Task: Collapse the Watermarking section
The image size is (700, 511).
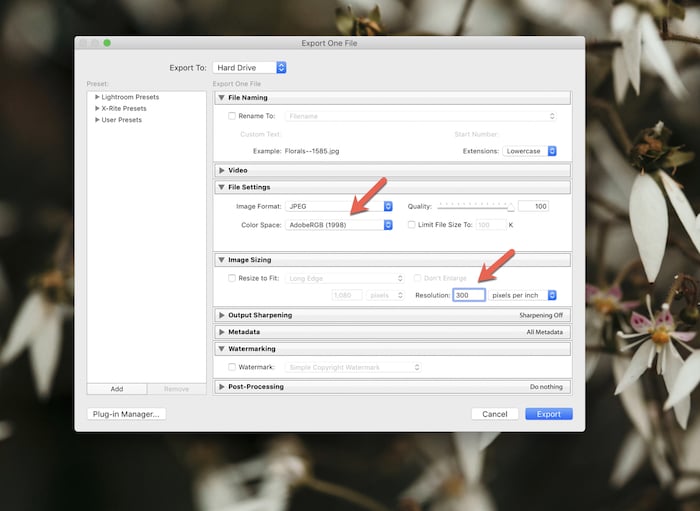Action: 221,349
